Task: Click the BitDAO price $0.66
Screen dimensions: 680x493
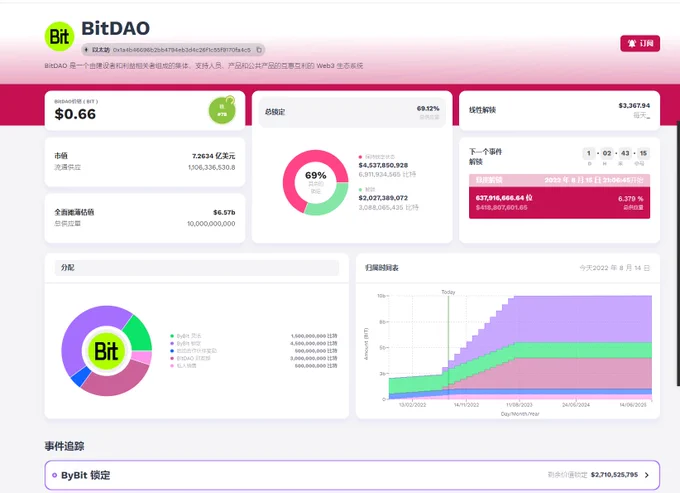Action: (75, 114)
